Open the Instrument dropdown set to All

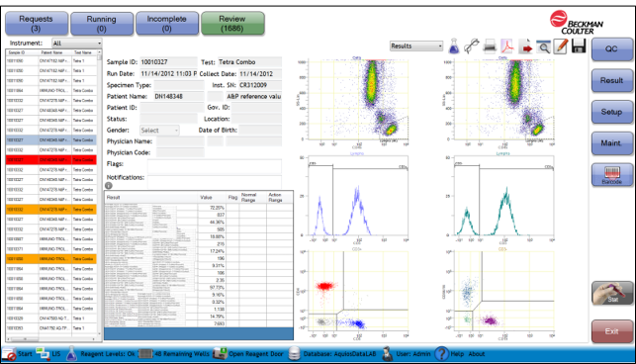(x=77, y=43)
